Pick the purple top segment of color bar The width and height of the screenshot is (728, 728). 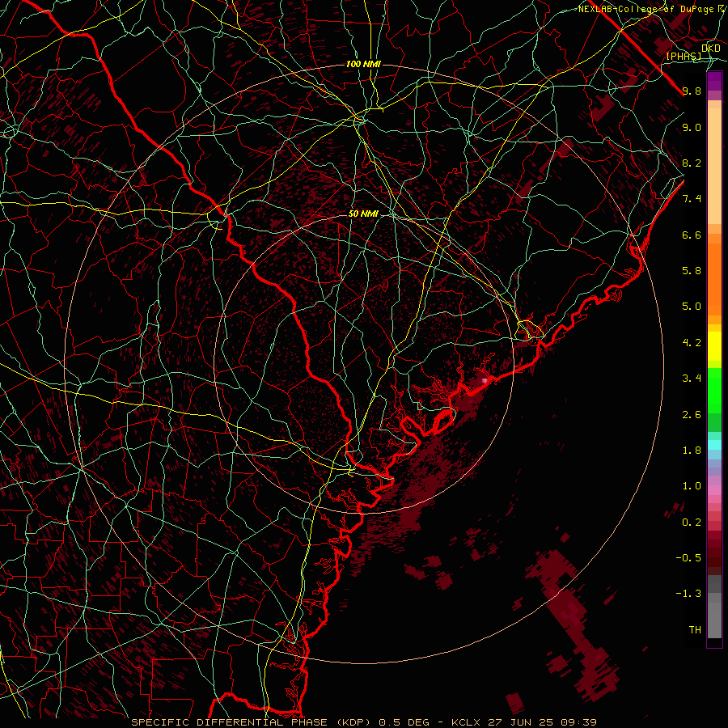tap(714, 82)
